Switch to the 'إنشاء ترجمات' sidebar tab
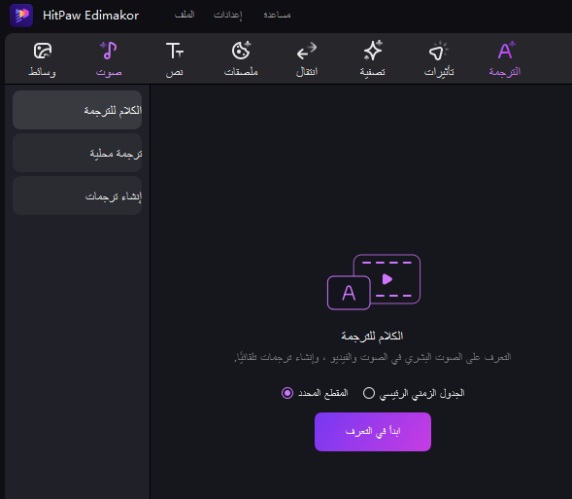572x499 pixels. tap(77, 196)
